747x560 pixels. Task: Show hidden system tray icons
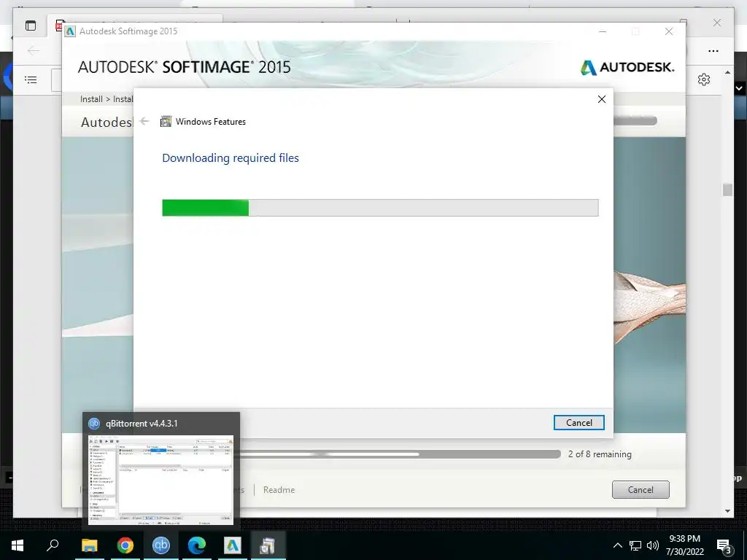pos(617,545)
